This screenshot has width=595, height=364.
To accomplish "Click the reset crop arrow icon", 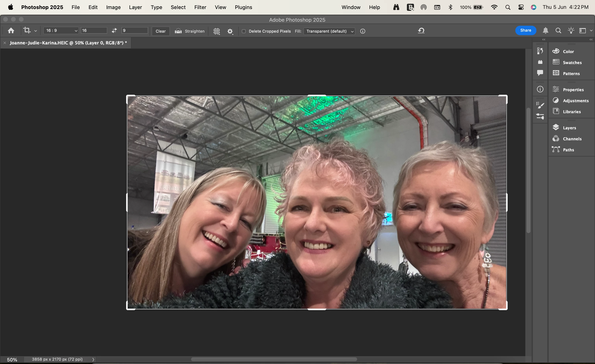I will coord(421,31).
